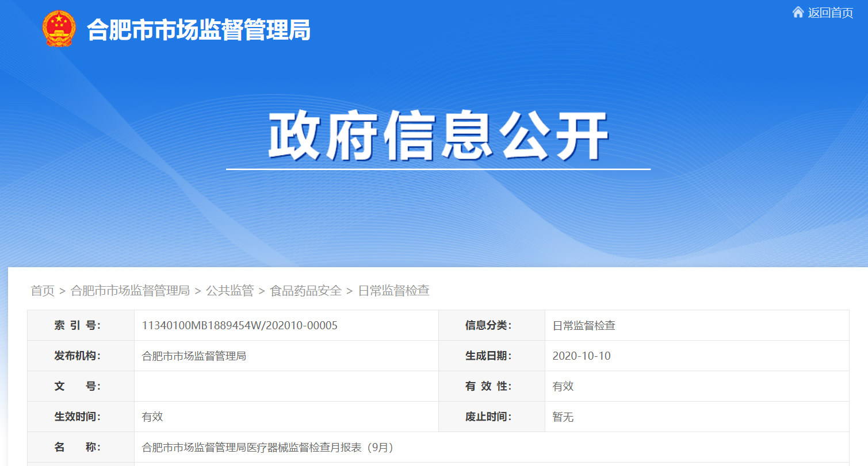Click title 合肥市市场监督管理局医疗器械监督检查月报表（9月）
Viewport: 868px width, 466px height.
[267, 448]
